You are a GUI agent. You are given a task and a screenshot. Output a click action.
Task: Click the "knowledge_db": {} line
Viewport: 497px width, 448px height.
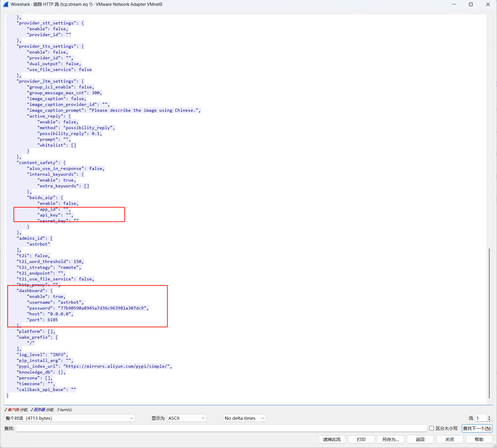[x=41, y=372]
